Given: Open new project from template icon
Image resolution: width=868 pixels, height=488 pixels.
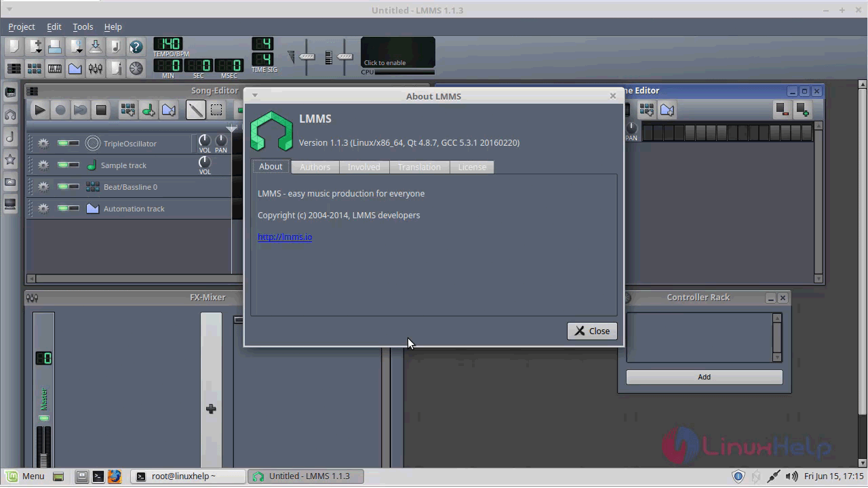Looking at the screenshot, I should (x=35, y=47).
